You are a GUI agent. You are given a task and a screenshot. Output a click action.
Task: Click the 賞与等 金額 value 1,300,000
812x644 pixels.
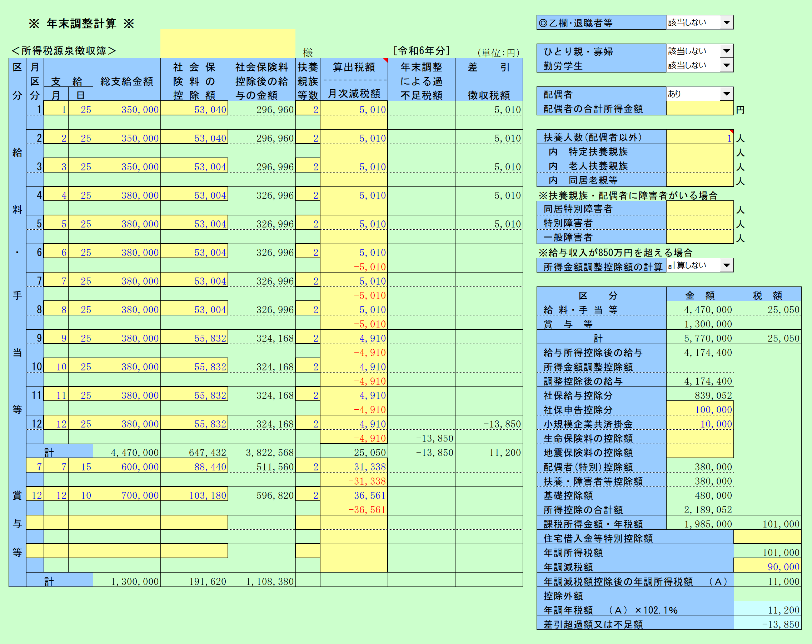[x=700, y=323]
